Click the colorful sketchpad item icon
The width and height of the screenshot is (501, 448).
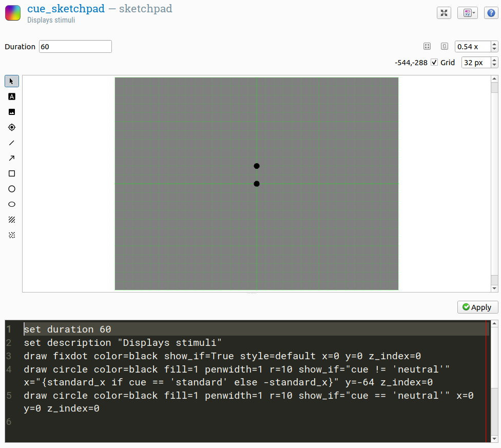click(x=12, y=12)
